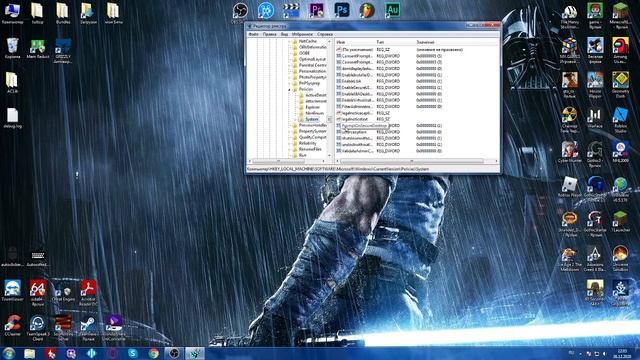Select the Attachments subkey under Policies

coord(316,101)
